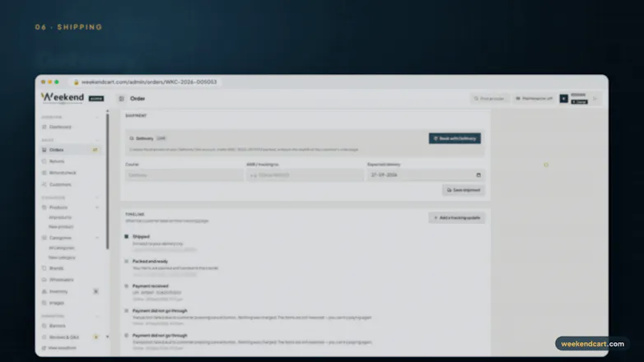This screenshot has width=644, height=362.
Task: Open the calendar icon in Expected delivery
Action: click(478, 175)
